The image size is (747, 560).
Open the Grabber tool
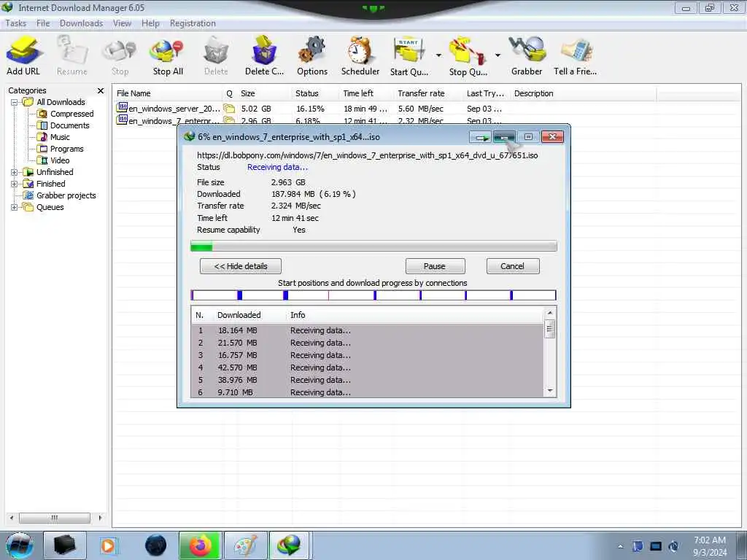tap(527, 55)
